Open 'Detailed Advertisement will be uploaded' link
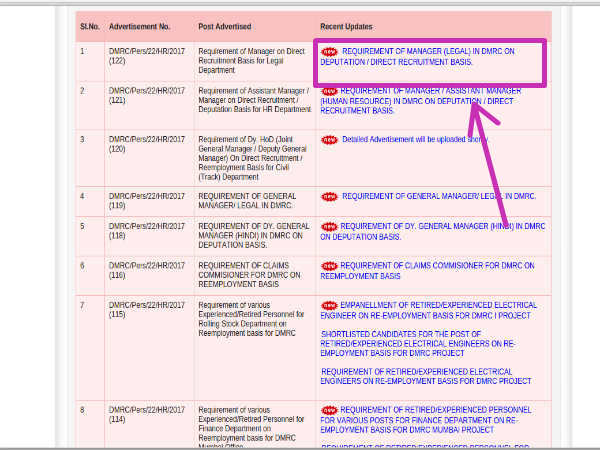 click(415, 139)
